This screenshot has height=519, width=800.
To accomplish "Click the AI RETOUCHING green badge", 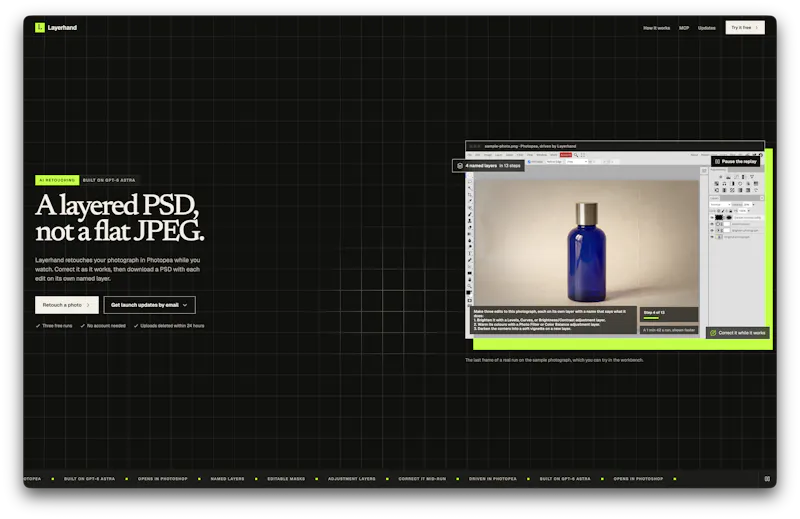I will click(57, 180).
